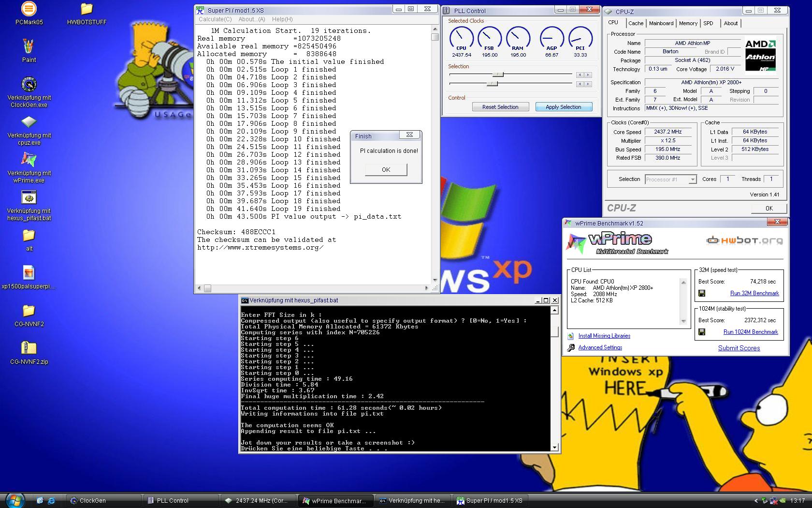Click wPrime CPU List scroll up arrow

click(683, 282)
